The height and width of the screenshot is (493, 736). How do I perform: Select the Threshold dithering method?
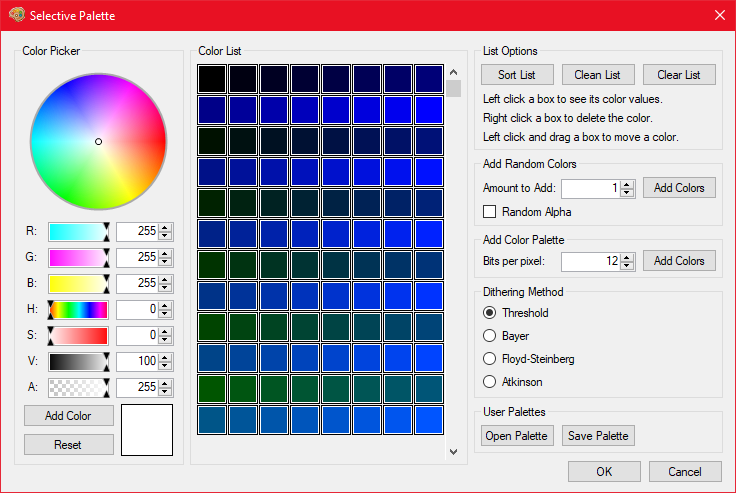point(490,313)
